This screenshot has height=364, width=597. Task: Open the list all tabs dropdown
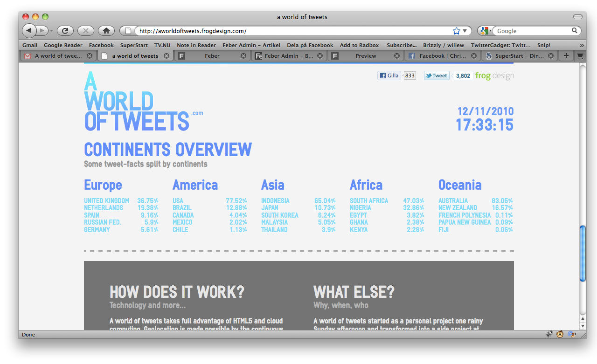580,55
